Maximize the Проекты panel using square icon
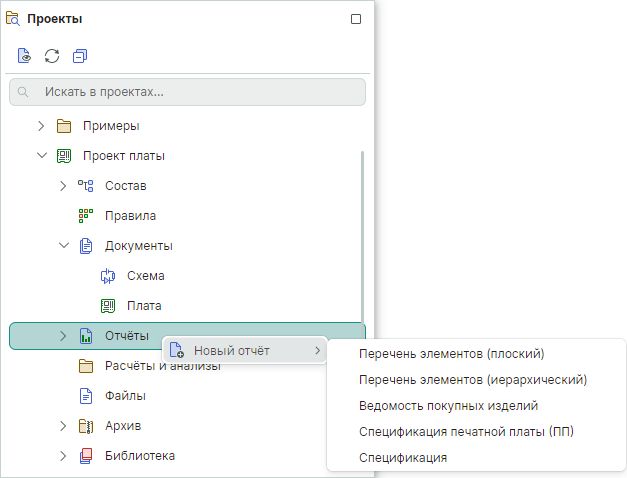Screen dimensions: 627x478 click(356, 19)
